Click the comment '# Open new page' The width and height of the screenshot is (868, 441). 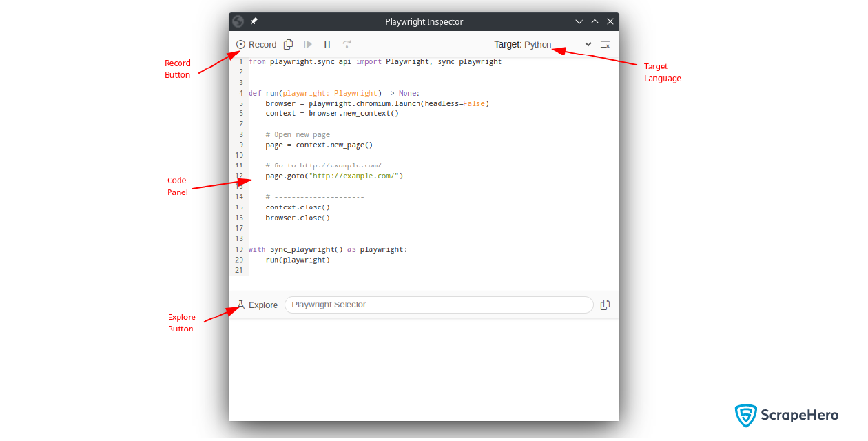[298, 134]
